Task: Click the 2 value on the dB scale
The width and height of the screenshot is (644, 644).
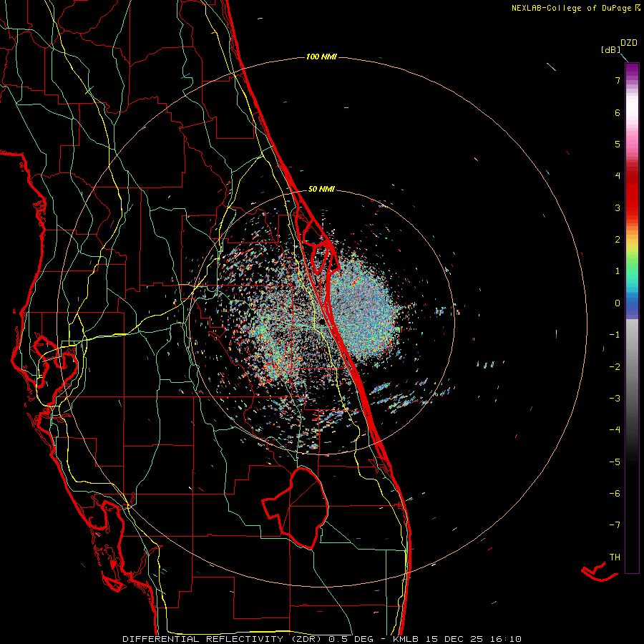Action: (x=618, y=240)
